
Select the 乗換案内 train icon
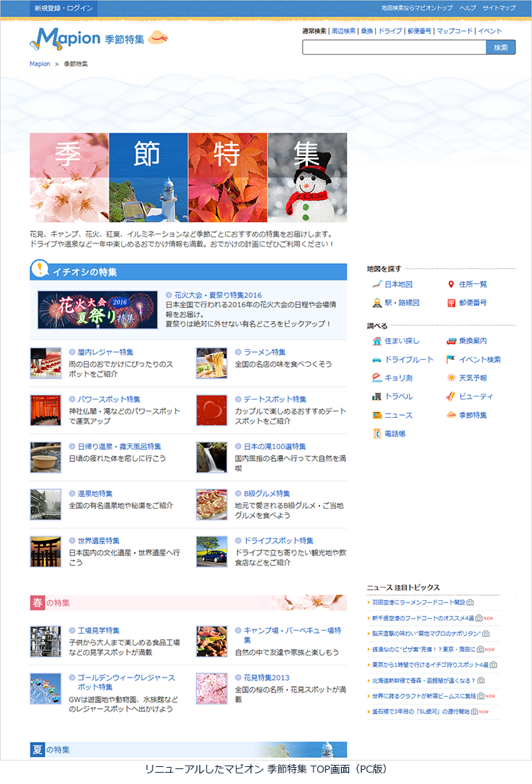451,341
